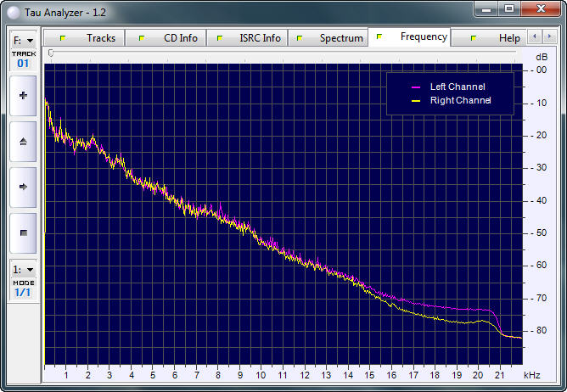Click the position slider thumb

(51, 53)
